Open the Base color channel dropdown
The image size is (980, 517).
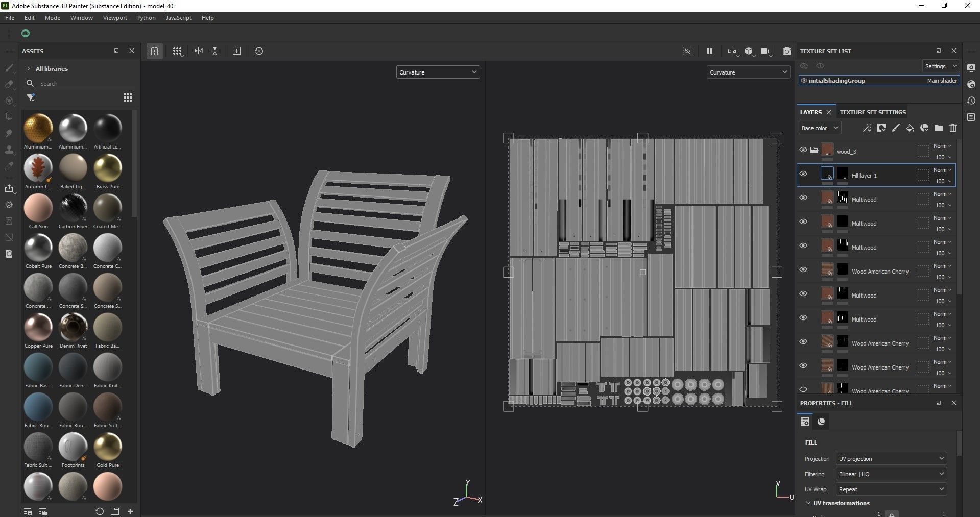[x=820, y=128]
